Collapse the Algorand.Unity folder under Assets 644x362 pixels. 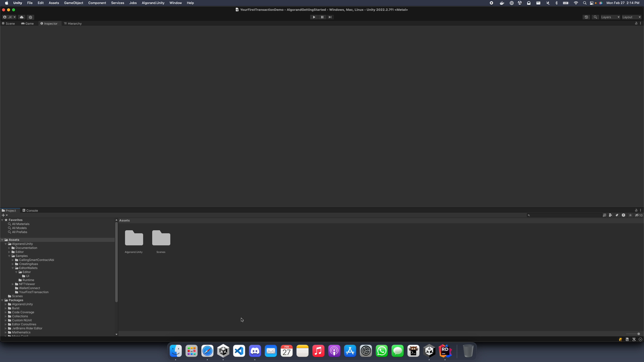pos(6,244)
